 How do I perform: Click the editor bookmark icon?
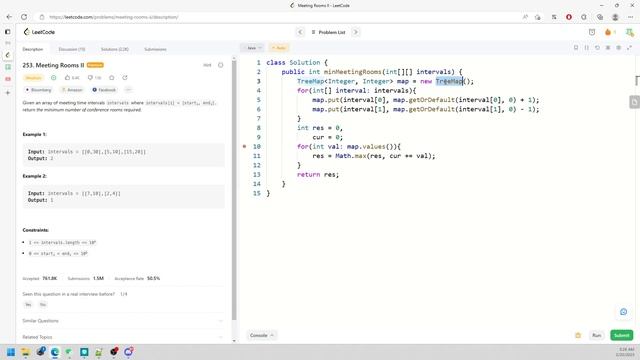tap(576, 48)
